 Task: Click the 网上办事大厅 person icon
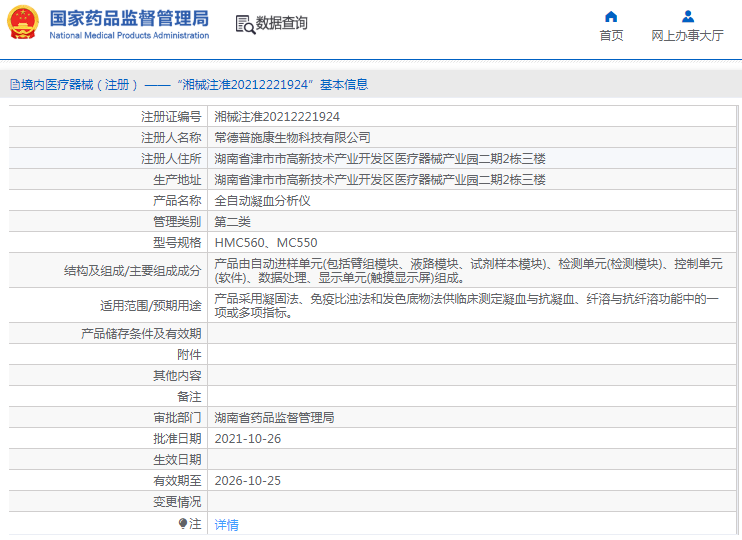tap(687, 16)
